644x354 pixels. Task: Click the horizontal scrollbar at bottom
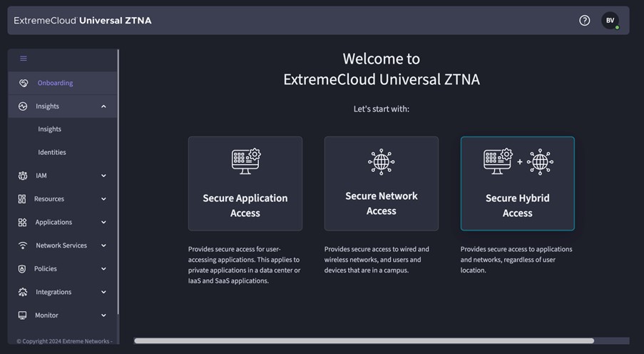pyautogui.click(x=364, y=341)
